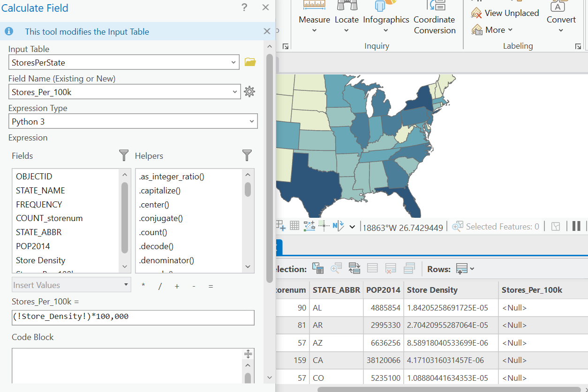Switch to the open attribute table tab

tap(278, 245)
